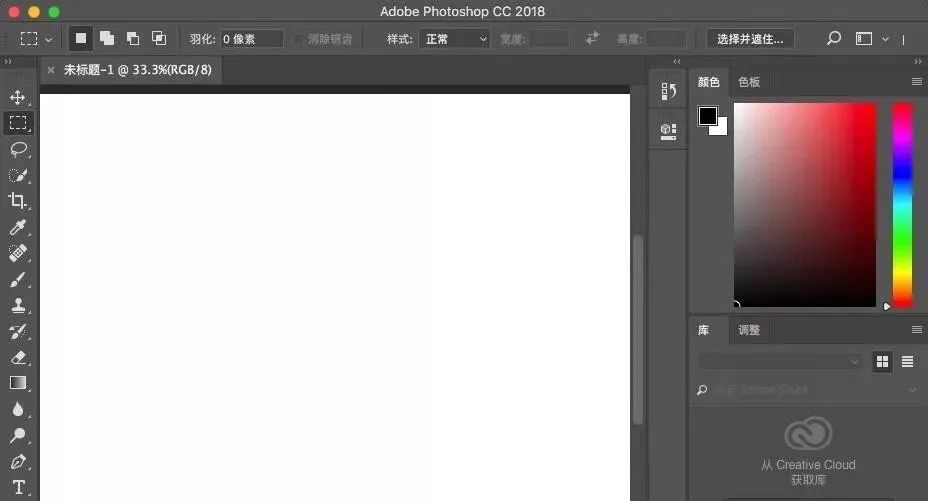The image size is (928, 501).
Task: Select the Clone Stamp tool
Action: [x=18, y=305]
